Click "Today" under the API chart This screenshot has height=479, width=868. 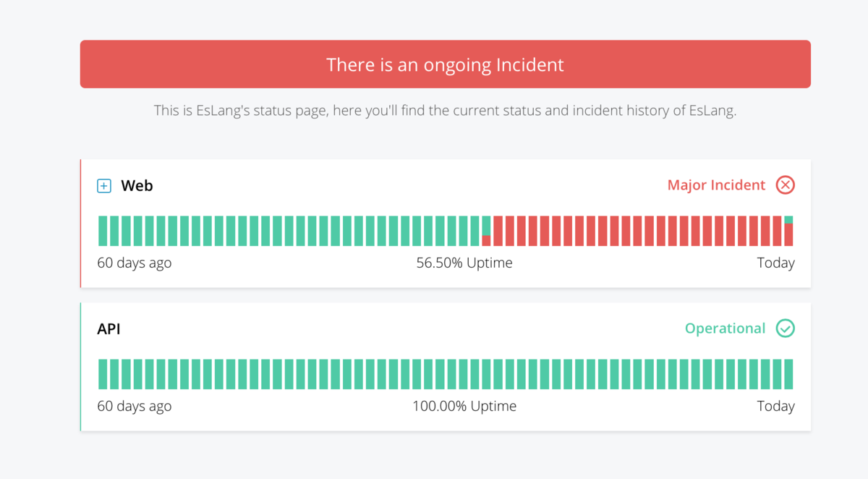pos(775,406)
